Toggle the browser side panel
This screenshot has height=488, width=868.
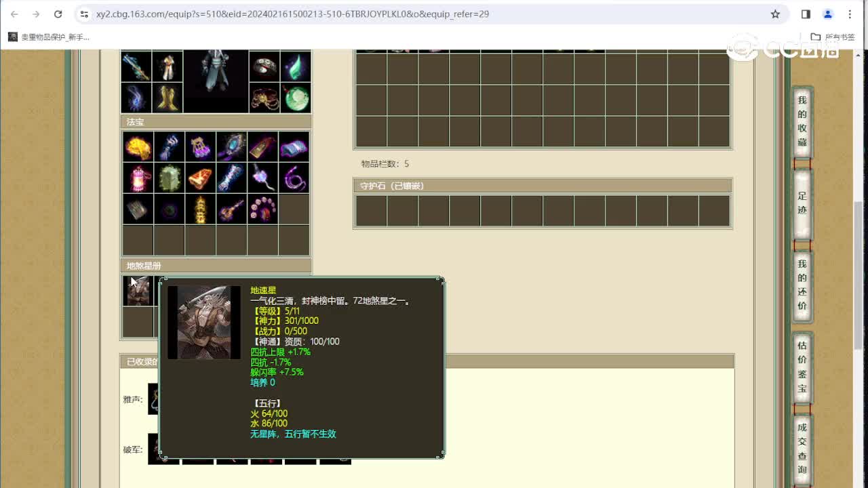click(x=806, y=14)
